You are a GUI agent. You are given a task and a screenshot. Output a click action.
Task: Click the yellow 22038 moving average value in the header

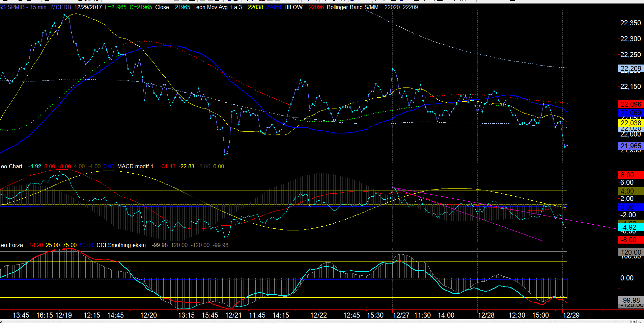[x=255, y=7]
